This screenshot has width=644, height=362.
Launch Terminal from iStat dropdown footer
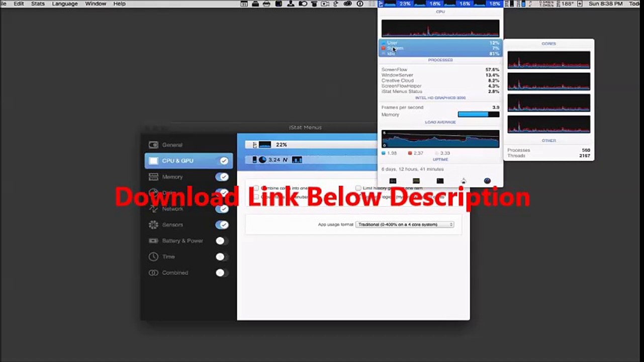pyautogui.click(x=440, y=181)
